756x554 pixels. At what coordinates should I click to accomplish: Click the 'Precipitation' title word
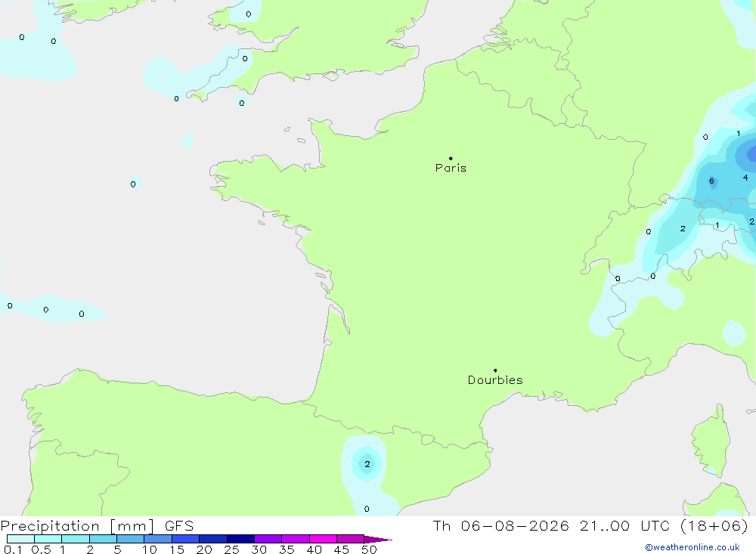pos(50,526)
